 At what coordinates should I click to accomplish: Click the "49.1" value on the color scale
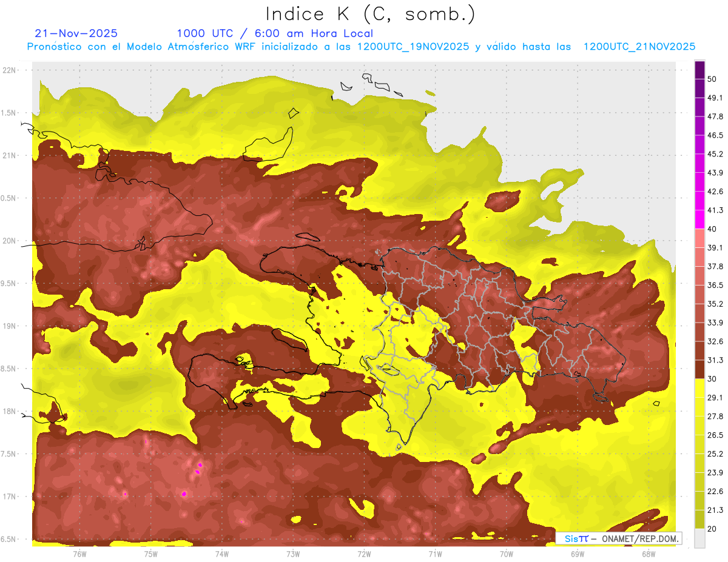tap(715, 98)
